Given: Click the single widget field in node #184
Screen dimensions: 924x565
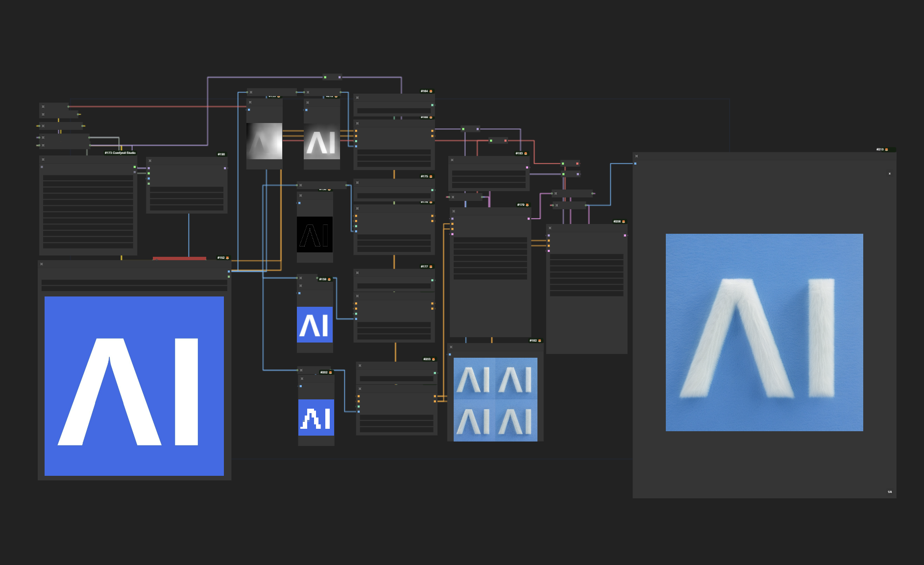Looking at the screenshot, I should (394, 111).
